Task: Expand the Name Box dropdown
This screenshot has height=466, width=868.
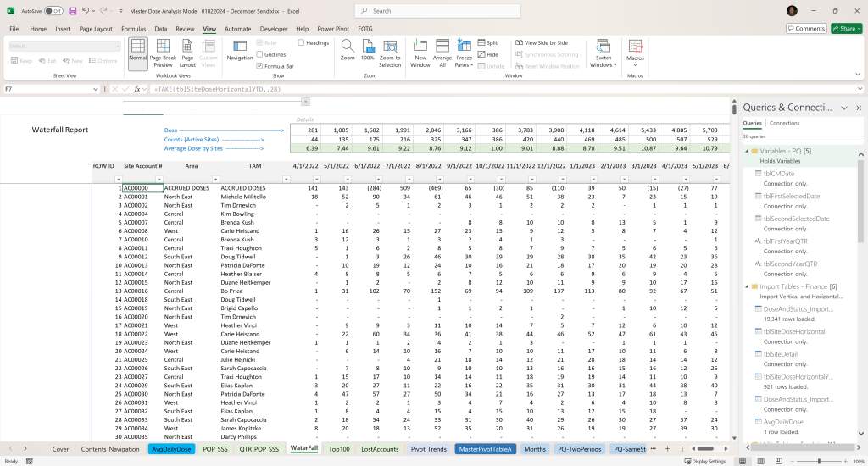Action: click(95, 89)
